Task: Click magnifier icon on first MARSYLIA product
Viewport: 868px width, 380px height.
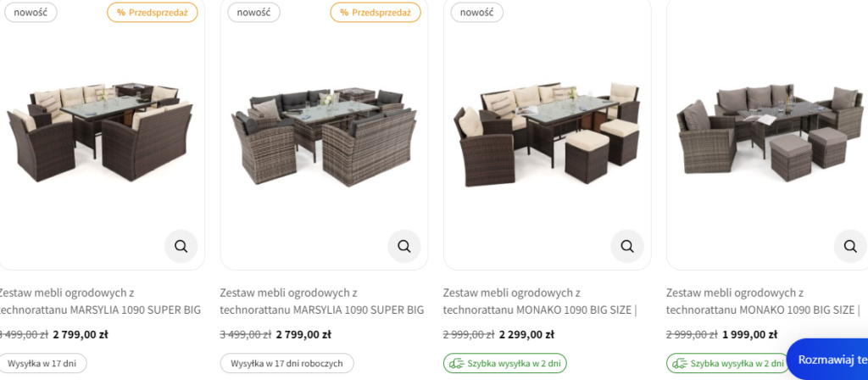Action: (x=181, y=246)
